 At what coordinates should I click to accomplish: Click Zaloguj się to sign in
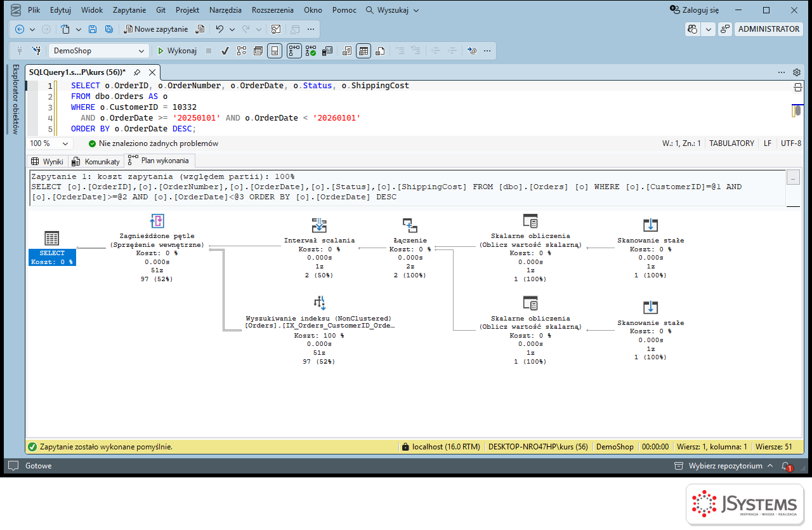click(x=695, y=10)
